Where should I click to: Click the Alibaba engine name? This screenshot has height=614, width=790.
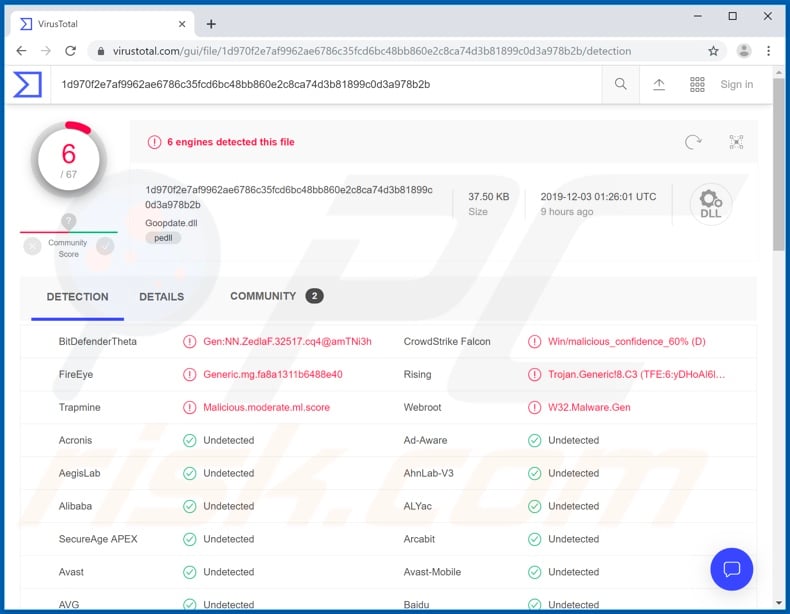(x=75, y=506)
